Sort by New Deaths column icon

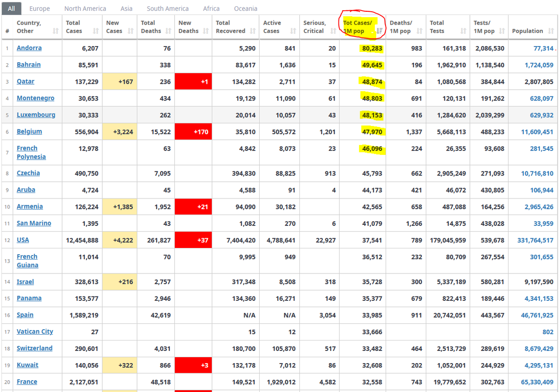(206, 31)
